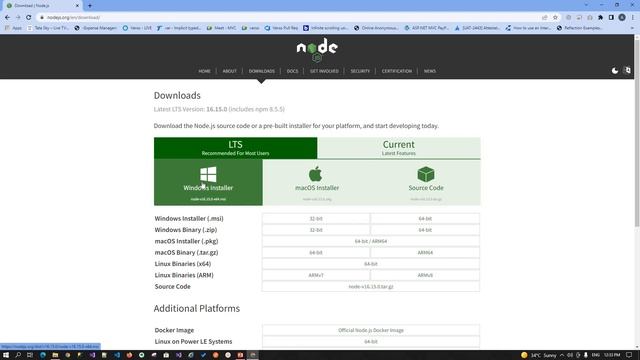This screenshot has height=360, width=640.
Task: Click the Docker Image row label
Action: (174, 330)
